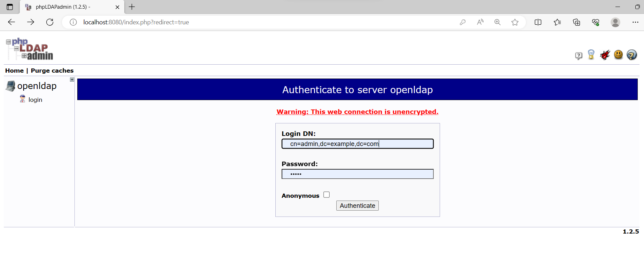Click the light bulb feature request icon
The height and width of the screenshot is (277, 644).
click(591, 55)
